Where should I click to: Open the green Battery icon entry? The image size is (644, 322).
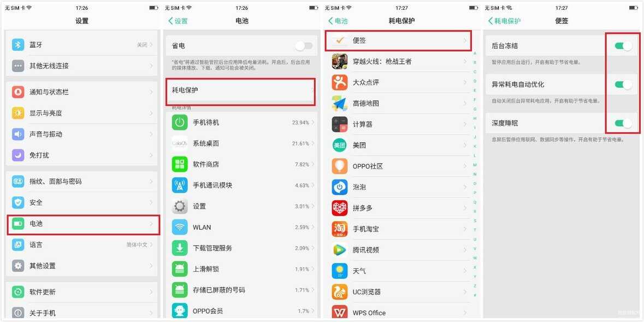pos(18,224)
